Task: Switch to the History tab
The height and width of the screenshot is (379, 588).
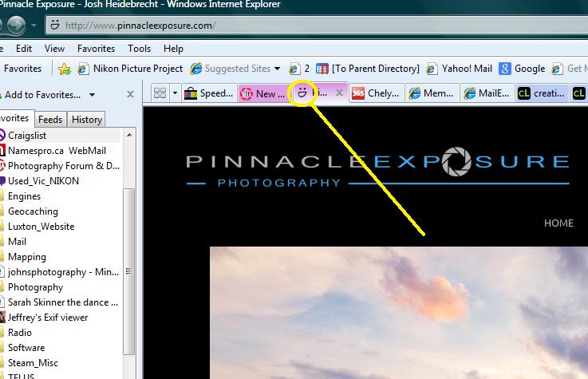Action: coord(87,120)
